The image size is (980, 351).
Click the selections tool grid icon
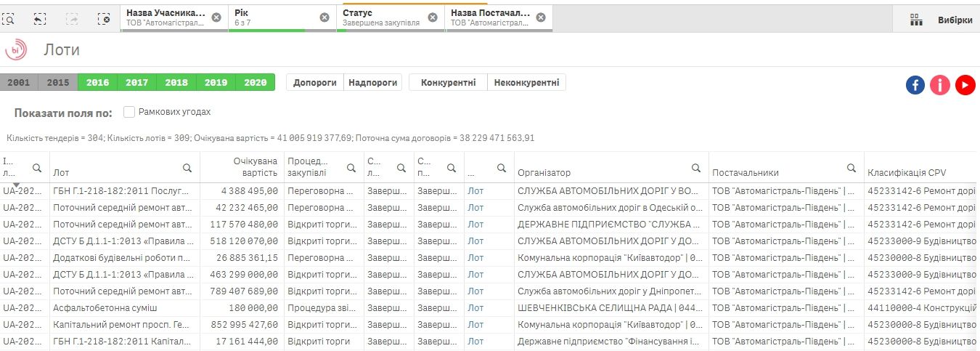click(x=916, y=20)
